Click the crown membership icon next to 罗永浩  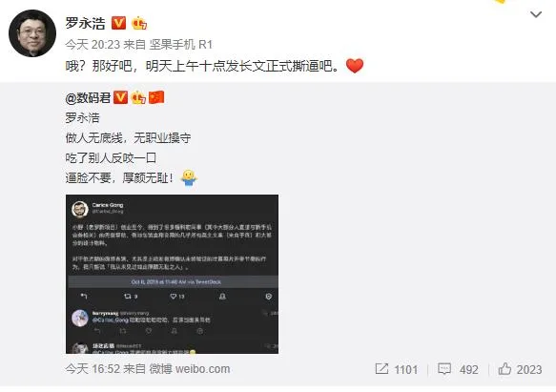click(139, 23)
